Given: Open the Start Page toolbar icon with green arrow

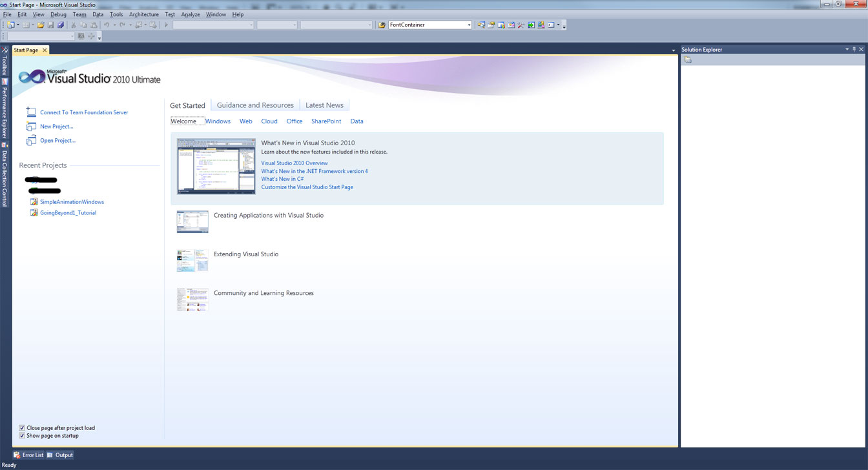Looking at the screenshot, I should pyautogui.click(x=531, y=25).
